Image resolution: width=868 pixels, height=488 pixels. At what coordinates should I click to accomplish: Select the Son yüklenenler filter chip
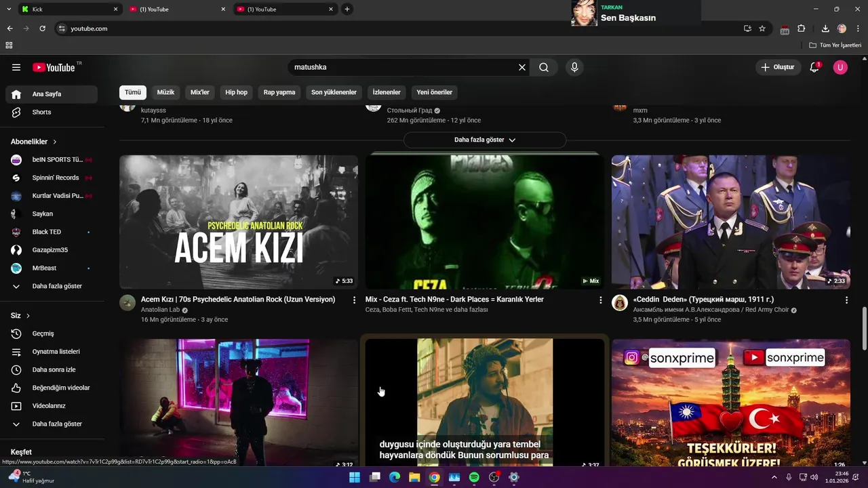click(x=334, y=92)
